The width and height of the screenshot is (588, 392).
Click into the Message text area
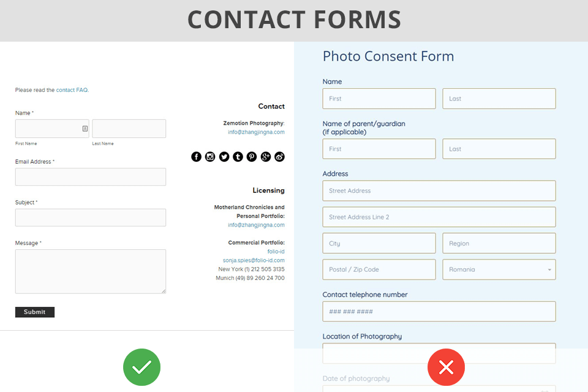(91, 271)
